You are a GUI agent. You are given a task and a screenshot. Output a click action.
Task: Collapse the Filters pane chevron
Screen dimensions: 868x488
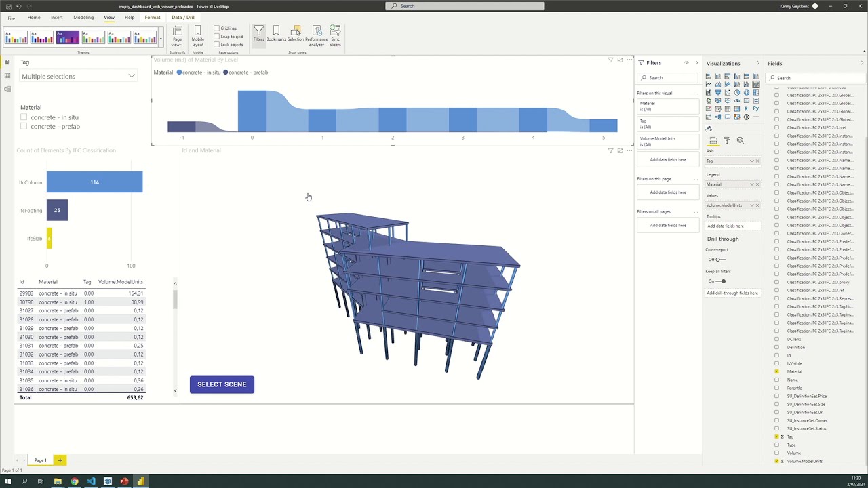click(x=696, y=63)
